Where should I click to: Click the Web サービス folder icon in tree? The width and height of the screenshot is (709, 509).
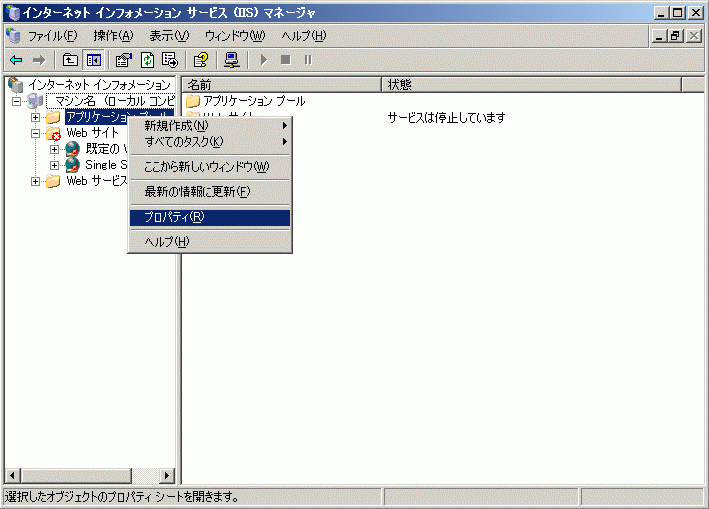(53, 181)
